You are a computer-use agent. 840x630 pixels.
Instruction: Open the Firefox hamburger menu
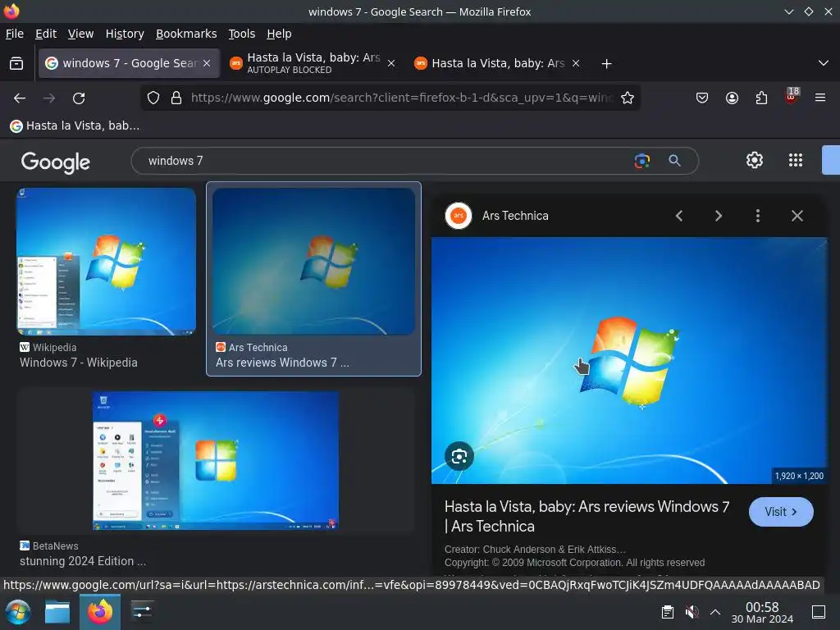click(x=820, y=98)
